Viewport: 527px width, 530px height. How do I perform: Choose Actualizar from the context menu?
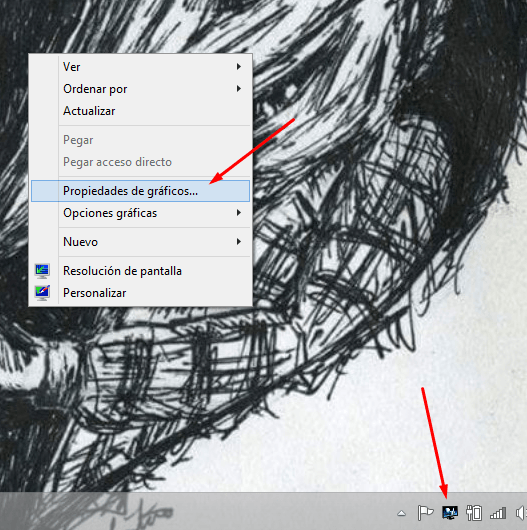pos(140,111)
